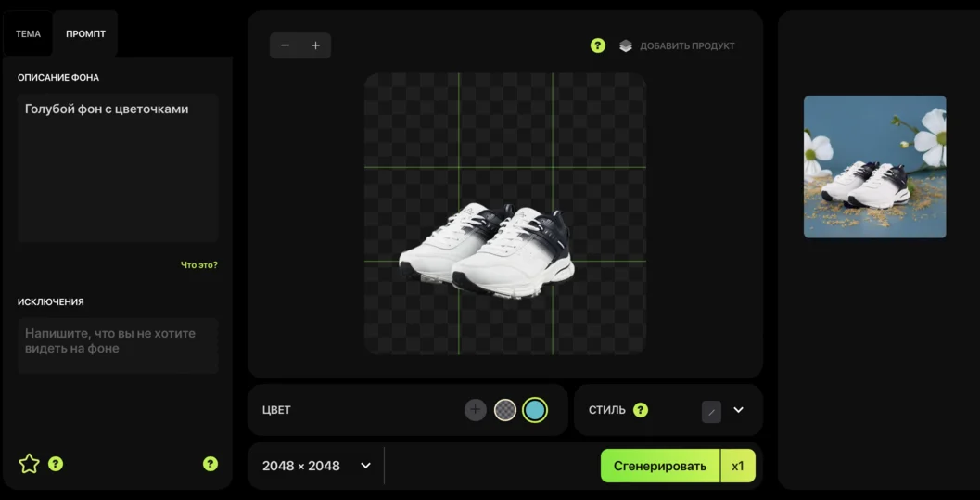
Task: Expand the СТИЛЬ dropdown chevron
Action: click(x=739, y=410)
